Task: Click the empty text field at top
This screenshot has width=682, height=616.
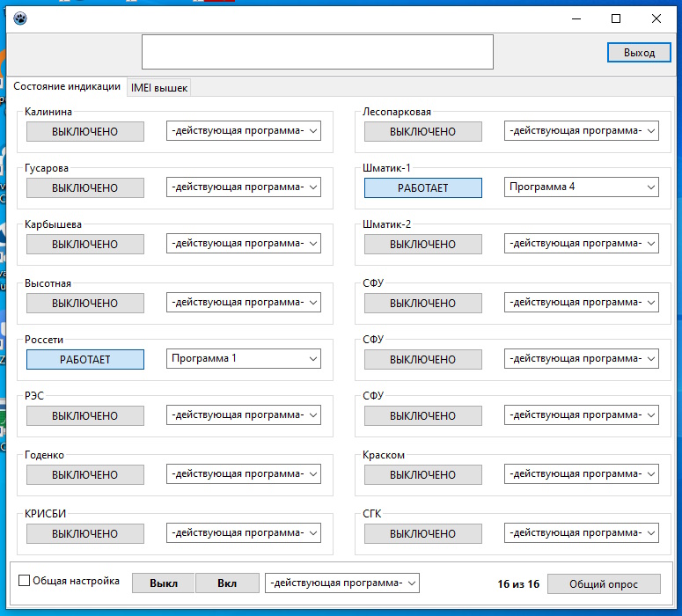Action: tap(317, 52)
